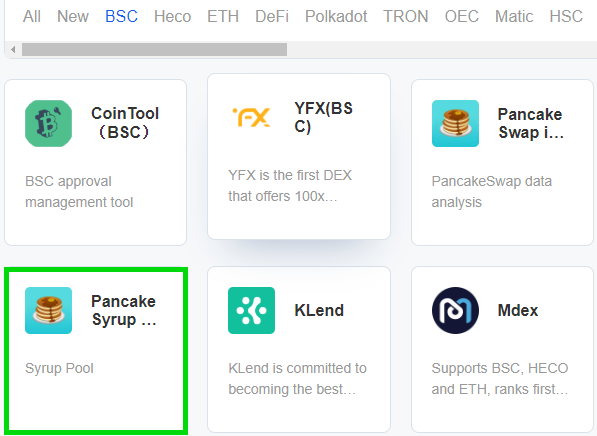This screenshot has height=436, width=597.
Task: Switch to the TRON tab
Action: (405, 16)
